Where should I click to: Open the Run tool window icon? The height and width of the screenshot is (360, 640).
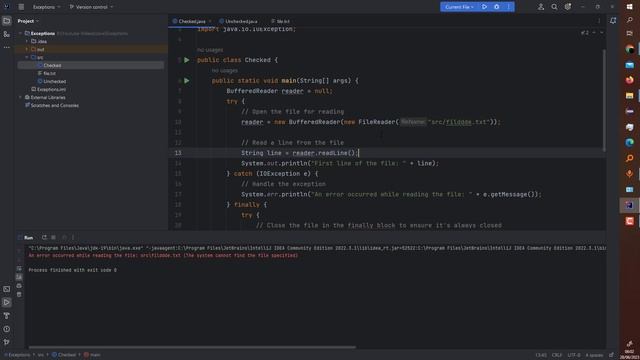[x=7, y=302]
